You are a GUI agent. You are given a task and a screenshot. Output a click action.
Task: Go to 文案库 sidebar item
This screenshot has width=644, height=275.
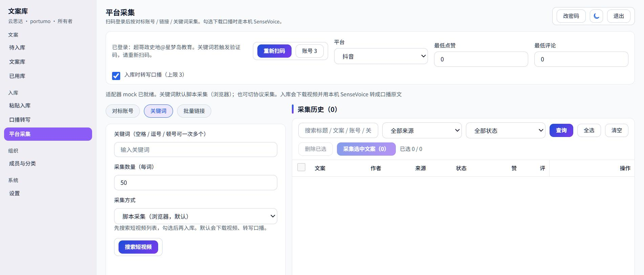(x=48, y=62)
